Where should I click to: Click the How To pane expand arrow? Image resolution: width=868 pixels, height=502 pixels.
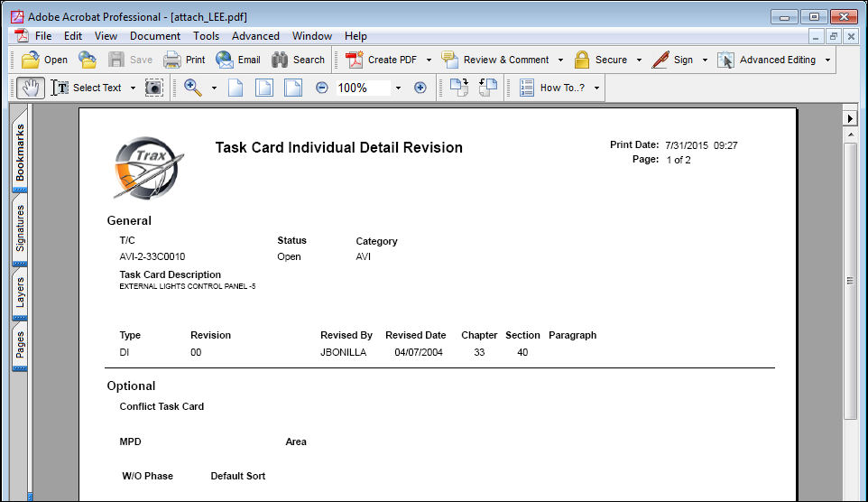850,118
